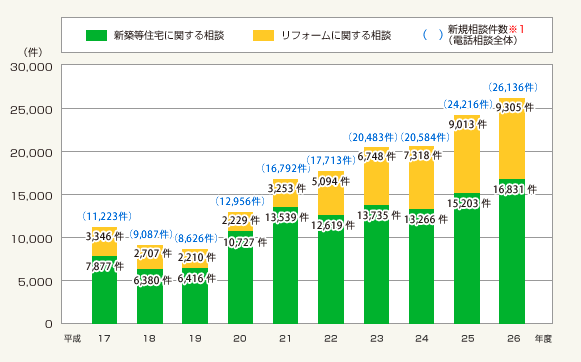This screenshot has width=581, height=362.
Task: Click the total label (8,626件)
Action: point(195,238)
